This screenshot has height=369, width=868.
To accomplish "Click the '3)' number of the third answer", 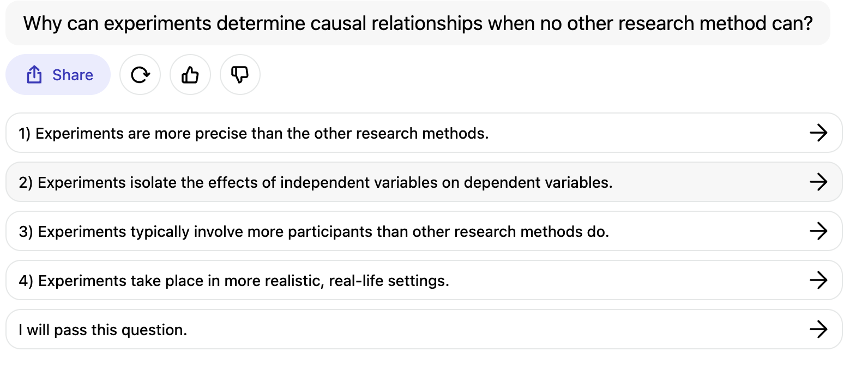I will (26, 231).
